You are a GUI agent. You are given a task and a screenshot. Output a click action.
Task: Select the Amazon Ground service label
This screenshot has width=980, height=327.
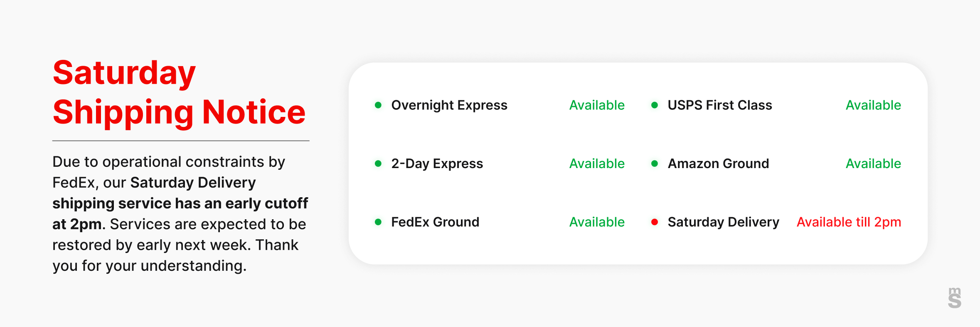click(718, 163)
